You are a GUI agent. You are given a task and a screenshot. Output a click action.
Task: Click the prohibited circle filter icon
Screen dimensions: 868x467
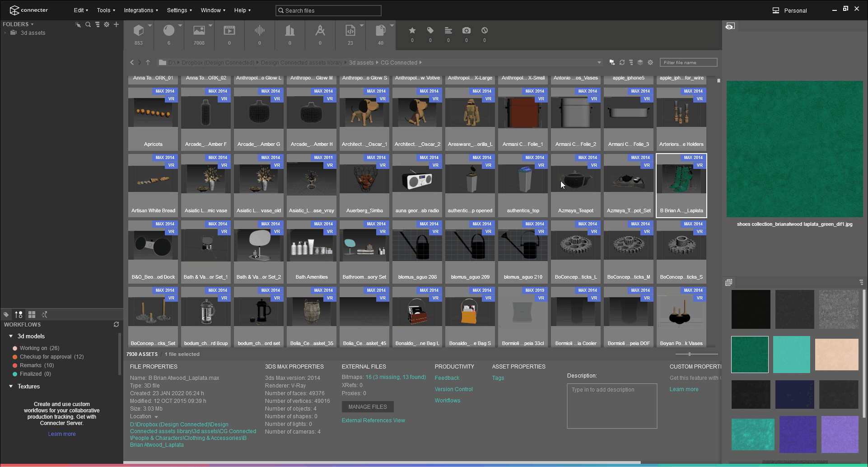pos(485,30)
